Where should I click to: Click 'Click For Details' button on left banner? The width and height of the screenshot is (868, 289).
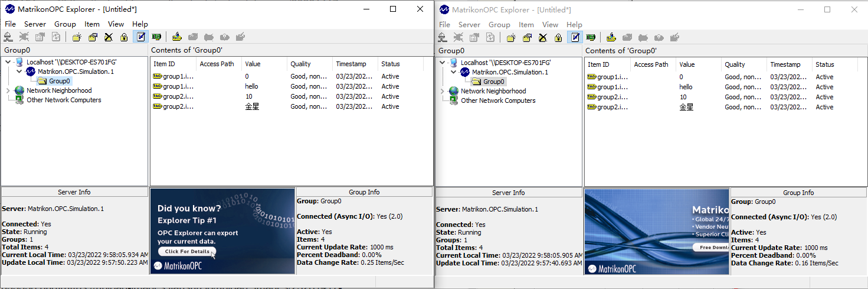tap(187, 251)
